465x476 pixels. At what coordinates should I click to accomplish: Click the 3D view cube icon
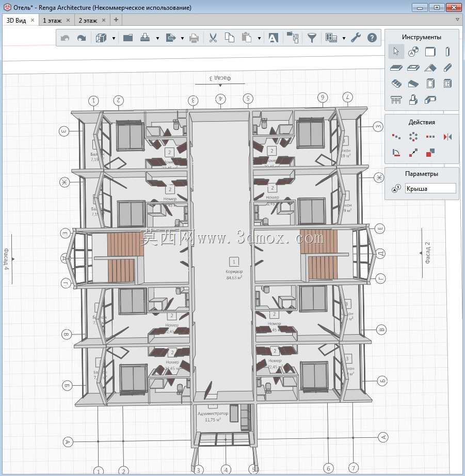coord(101,38)
